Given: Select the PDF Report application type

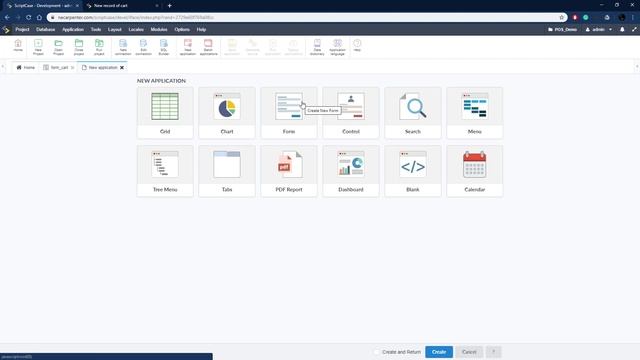Looking at the screenshot, I should coord(289,171).
